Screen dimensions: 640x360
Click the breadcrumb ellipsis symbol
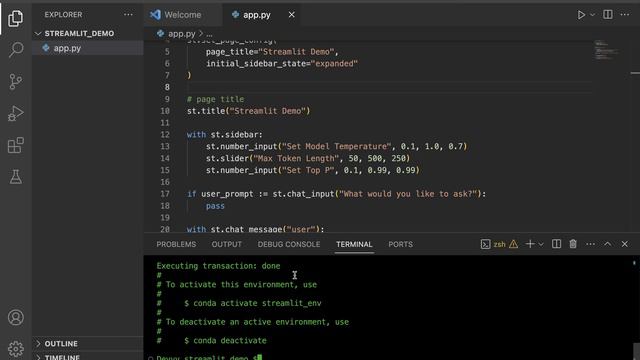point(209,34)
